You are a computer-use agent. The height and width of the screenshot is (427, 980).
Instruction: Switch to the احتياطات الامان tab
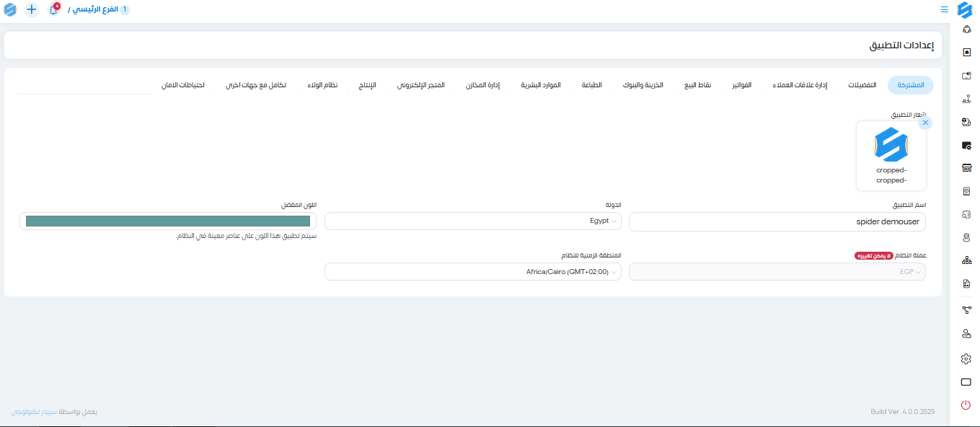click(x=183, y=85)
